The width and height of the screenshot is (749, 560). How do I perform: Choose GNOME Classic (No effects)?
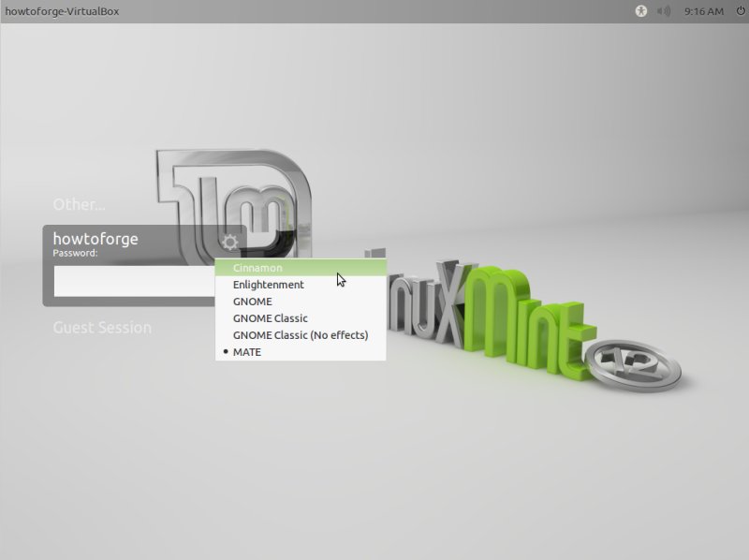[x=301, y=335]
